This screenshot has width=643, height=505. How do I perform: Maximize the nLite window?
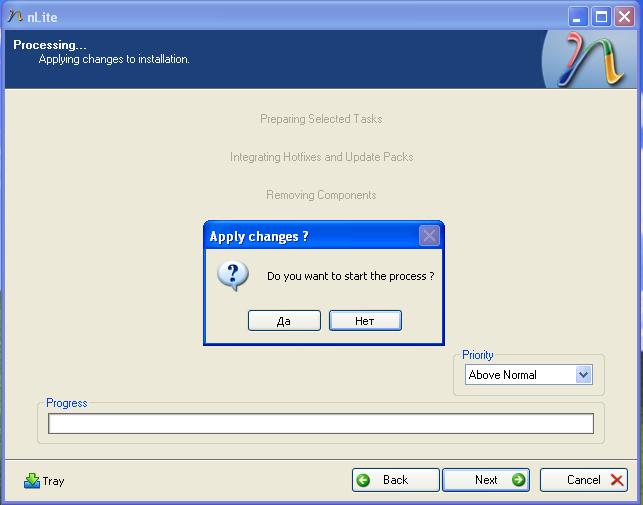(601, 17)
